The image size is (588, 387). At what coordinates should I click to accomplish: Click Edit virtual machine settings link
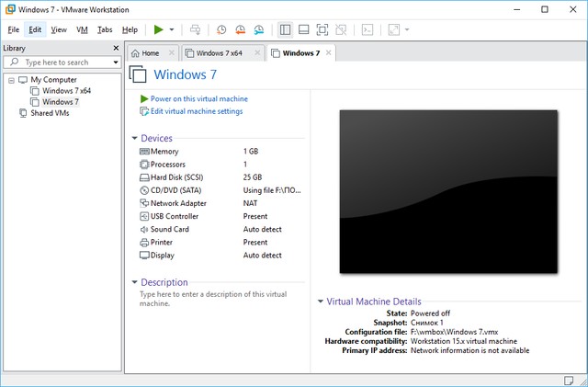click(x=196, y=111)
